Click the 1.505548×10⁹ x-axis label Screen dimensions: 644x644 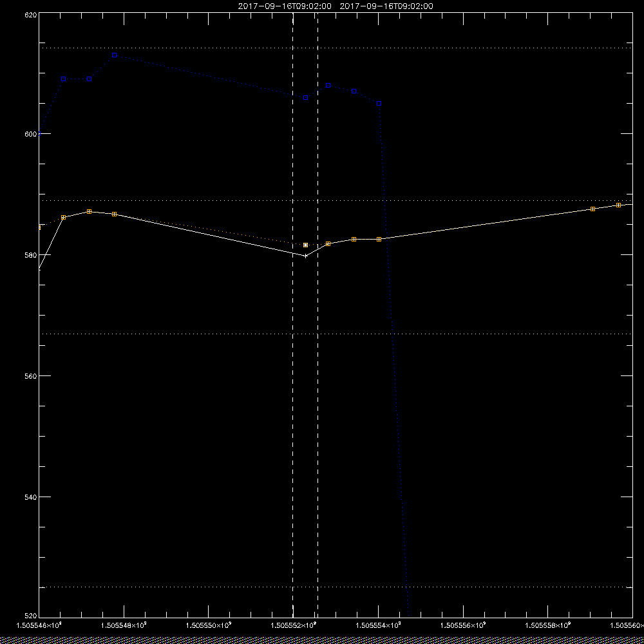(x=124, y=625)
